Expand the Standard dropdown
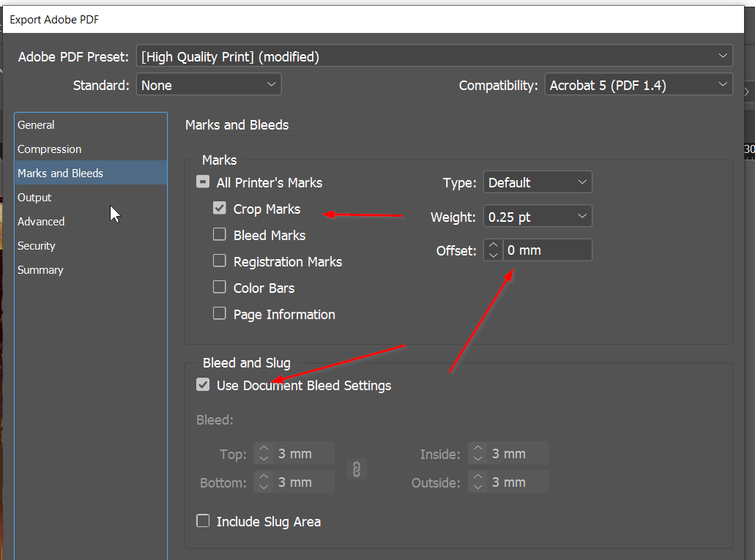This screenshot has height=560, width=755. click(x=209, y=86)
